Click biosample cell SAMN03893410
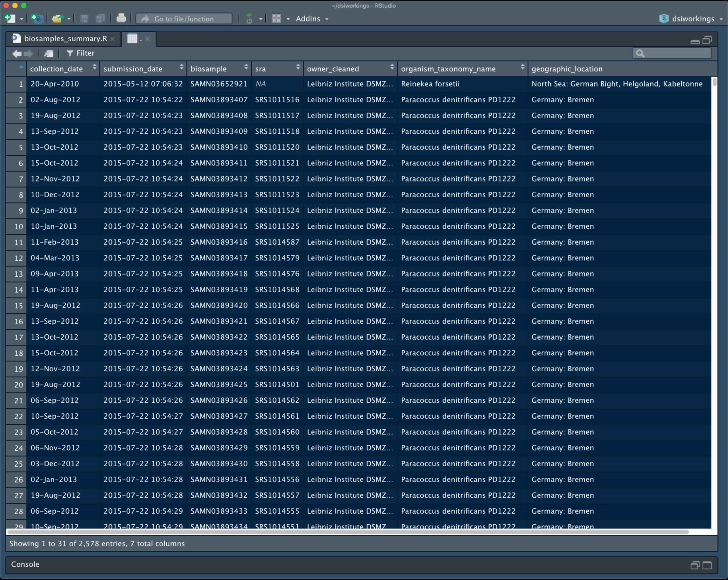This screenshot has height=580, width=728. (219, 147)
